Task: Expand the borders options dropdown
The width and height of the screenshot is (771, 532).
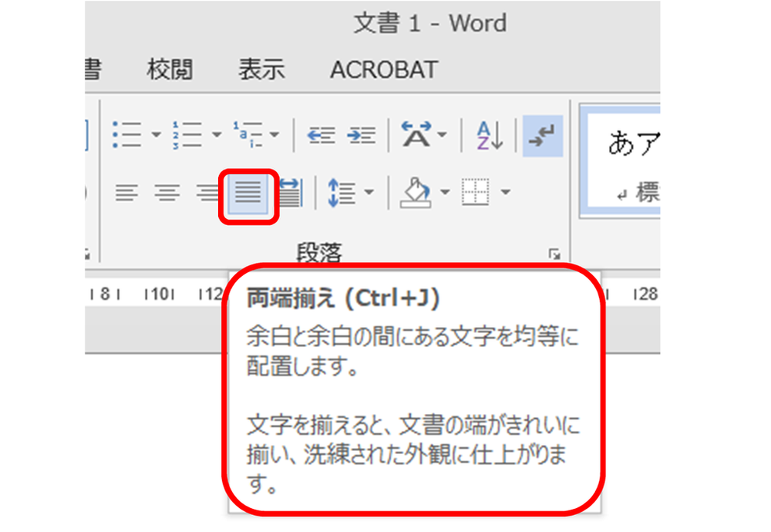Action: pos(503,193)
